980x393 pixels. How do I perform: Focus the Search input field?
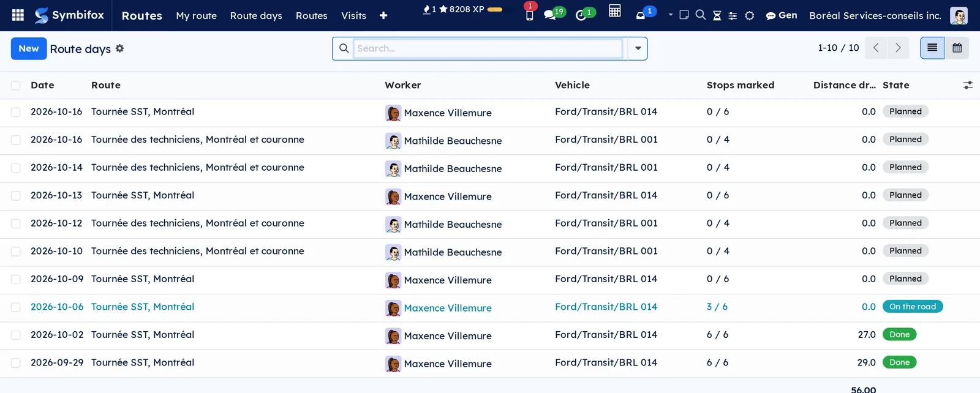488,48
